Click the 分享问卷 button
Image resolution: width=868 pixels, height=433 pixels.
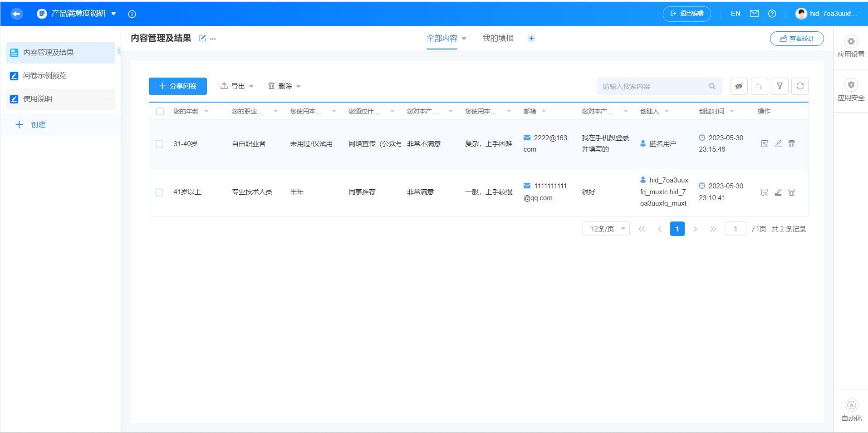click(x=178, y=86)
